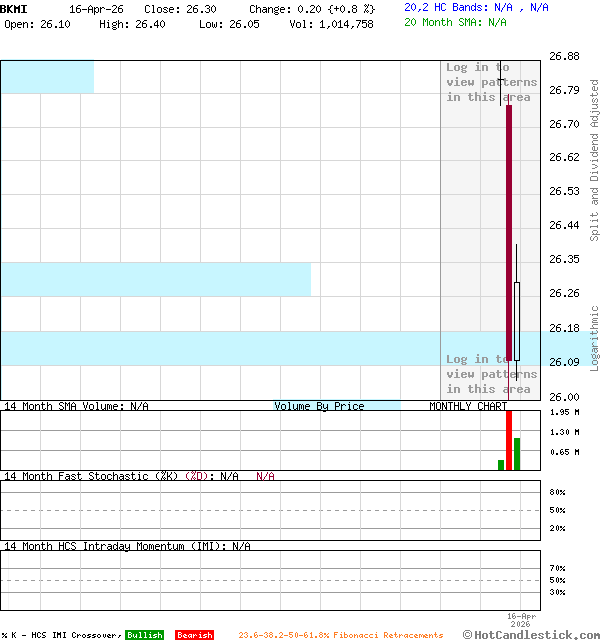Click the rightmost green volume bar

(x=517, y=453)
